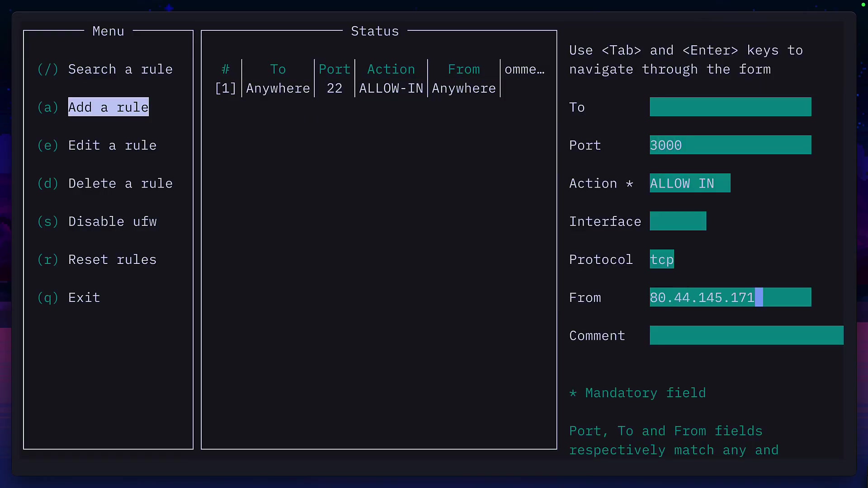
Task: Click the 'To' column header
Action: pyautogui.click(x=278, y=69)
